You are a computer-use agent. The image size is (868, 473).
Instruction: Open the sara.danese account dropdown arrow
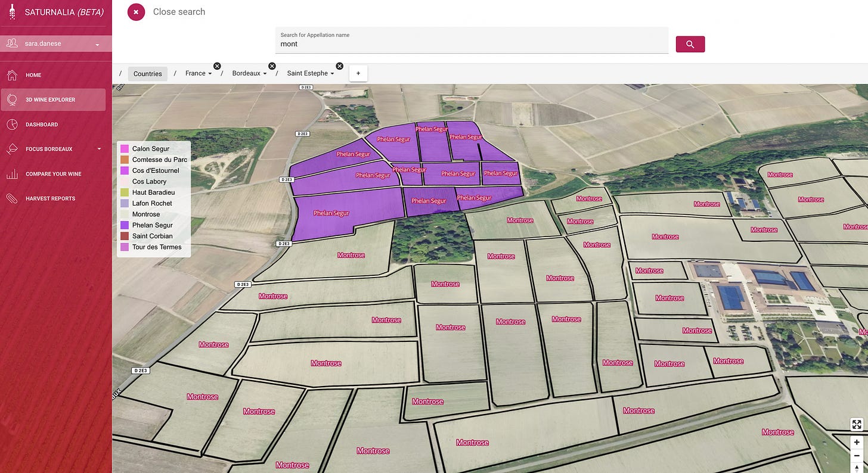point(97,45)
